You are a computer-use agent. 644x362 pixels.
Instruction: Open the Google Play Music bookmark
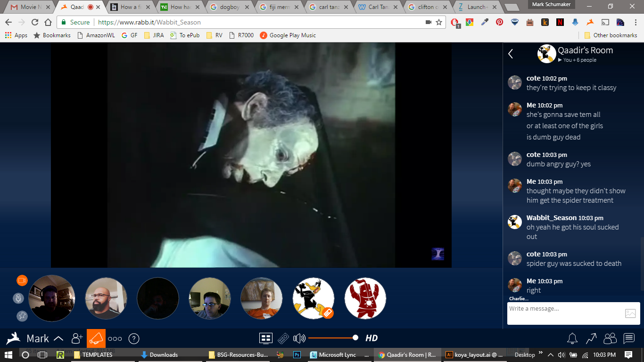[288, 35]
